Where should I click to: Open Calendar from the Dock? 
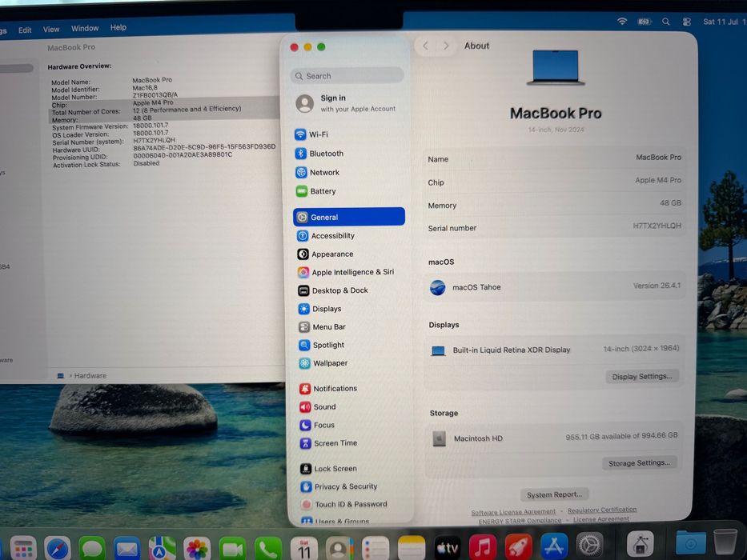tap(304, 549)
